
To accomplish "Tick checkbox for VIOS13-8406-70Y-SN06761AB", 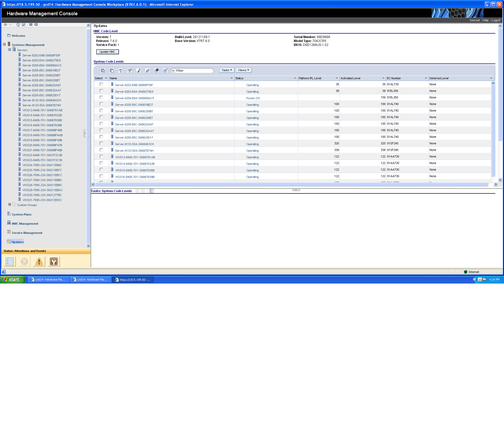I will click(101, 157).
